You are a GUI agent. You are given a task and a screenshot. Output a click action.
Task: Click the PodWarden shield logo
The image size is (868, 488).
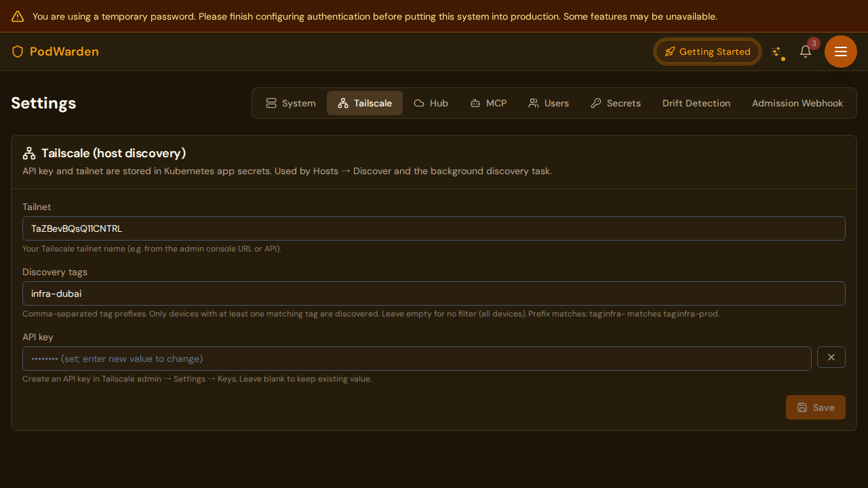[x=18, y=52]
